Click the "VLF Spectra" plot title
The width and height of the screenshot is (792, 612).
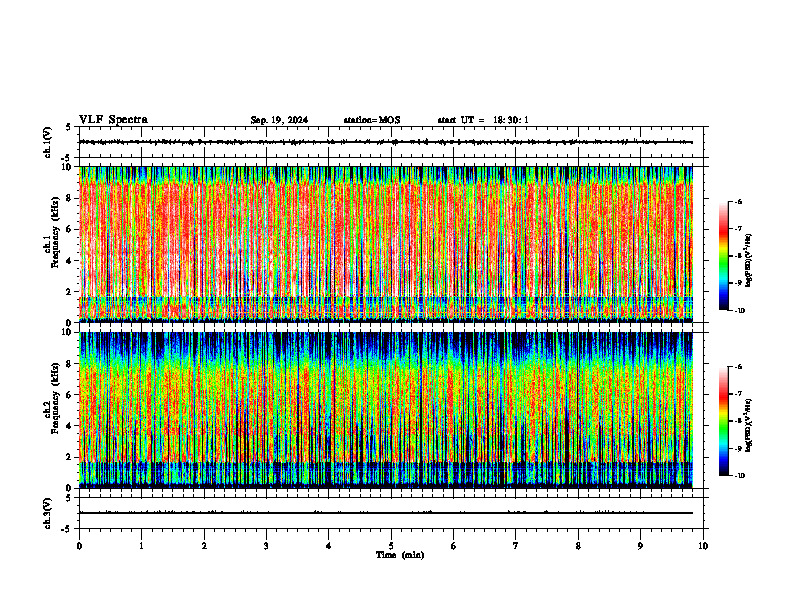pos(113,120)
